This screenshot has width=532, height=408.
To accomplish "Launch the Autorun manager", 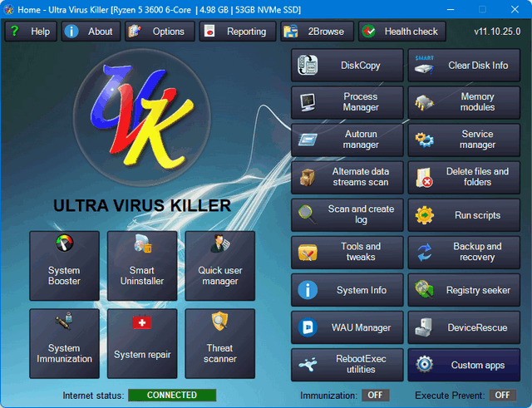I will (347, 140).
